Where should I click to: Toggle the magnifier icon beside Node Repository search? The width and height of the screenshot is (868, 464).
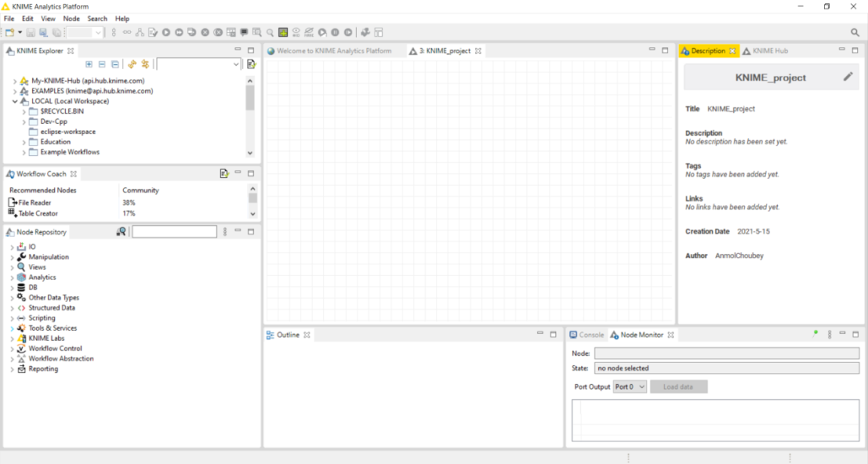121,231
